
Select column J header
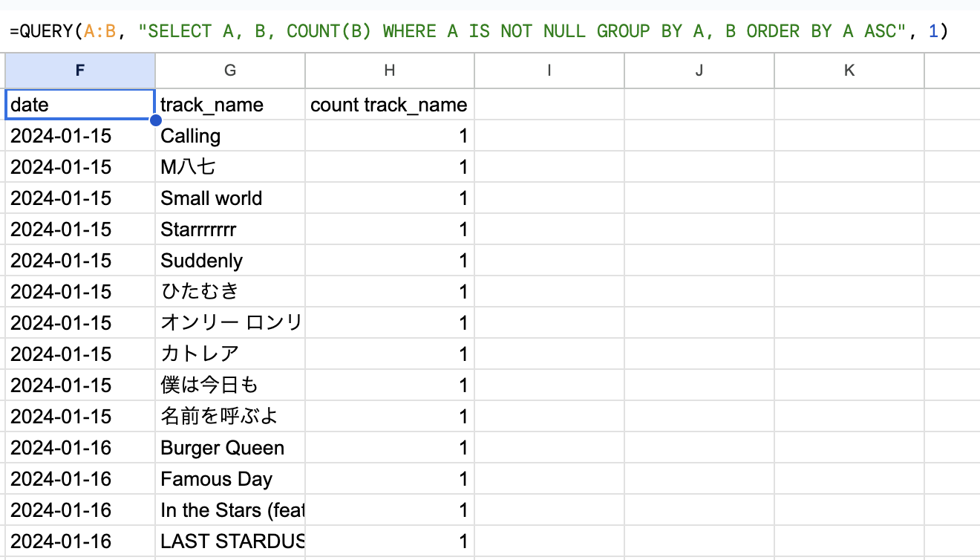pyautogui.click(x=699, y=71)
